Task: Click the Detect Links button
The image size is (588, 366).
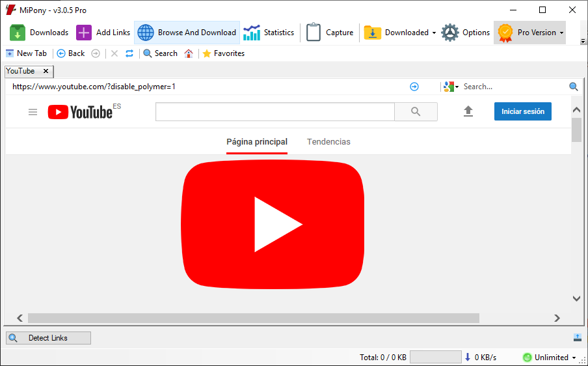Action: click(x=48, y=338)
